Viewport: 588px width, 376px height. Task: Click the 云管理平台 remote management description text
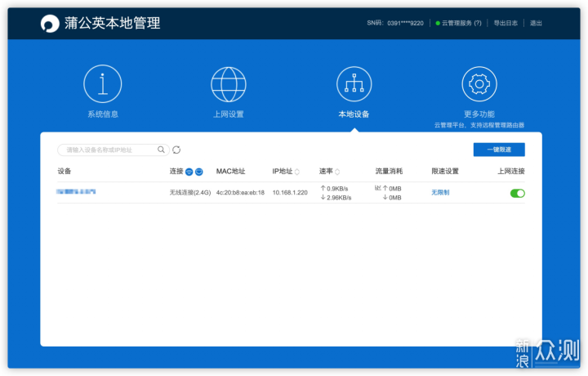[x=479, y=125]
